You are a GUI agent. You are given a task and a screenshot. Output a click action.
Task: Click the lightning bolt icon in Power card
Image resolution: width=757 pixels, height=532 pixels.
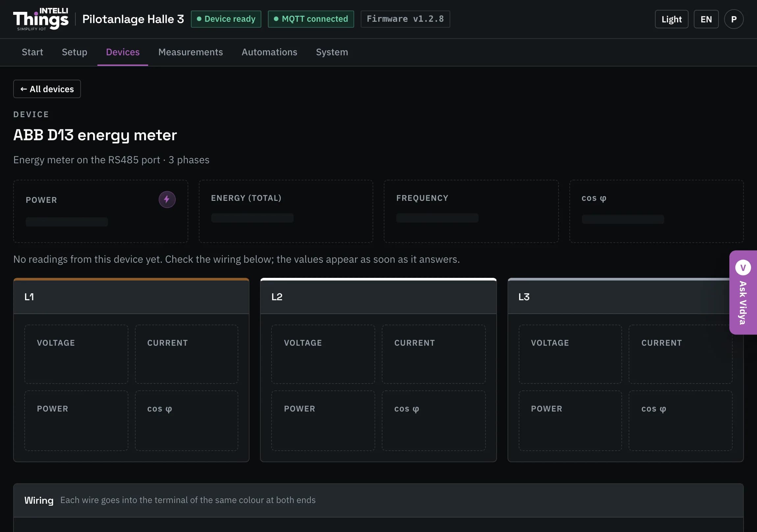pos(167,199)
